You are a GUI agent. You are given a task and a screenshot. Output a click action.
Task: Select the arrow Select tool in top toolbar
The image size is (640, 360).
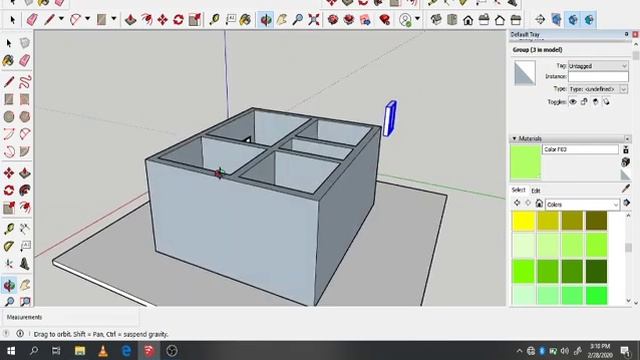click(12, 20)
